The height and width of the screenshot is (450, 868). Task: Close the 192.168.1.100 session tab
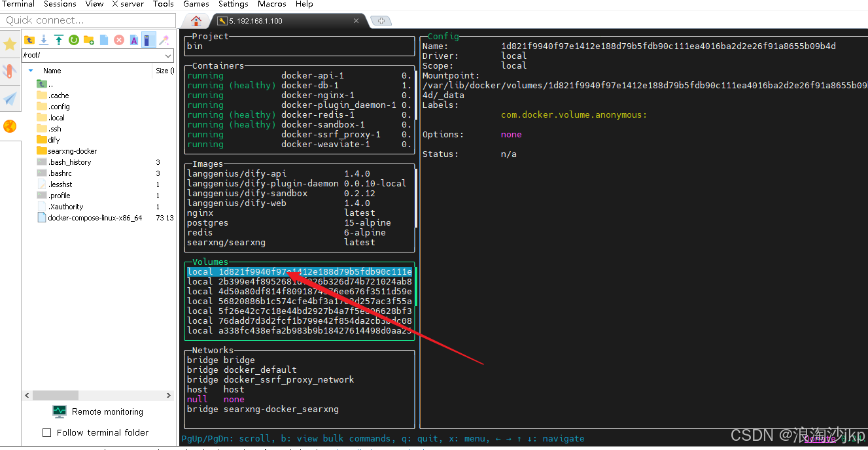coord(356,21)
